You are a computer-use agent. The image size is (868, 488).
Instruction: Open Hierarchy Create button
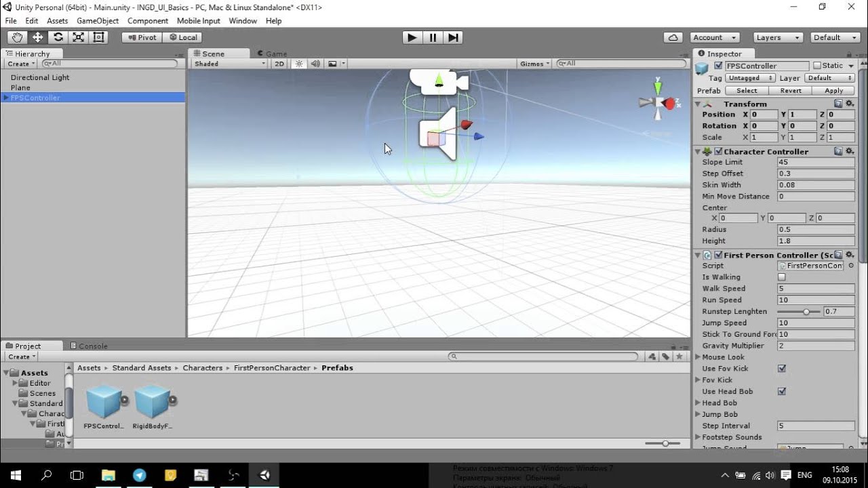tap(22, 64)
